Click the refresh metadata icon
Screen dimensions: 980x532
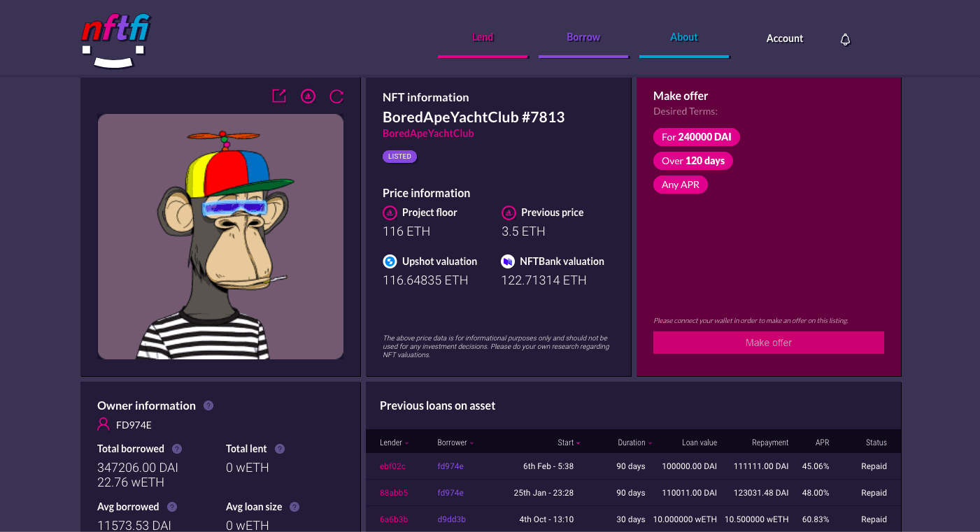(336, 96)
